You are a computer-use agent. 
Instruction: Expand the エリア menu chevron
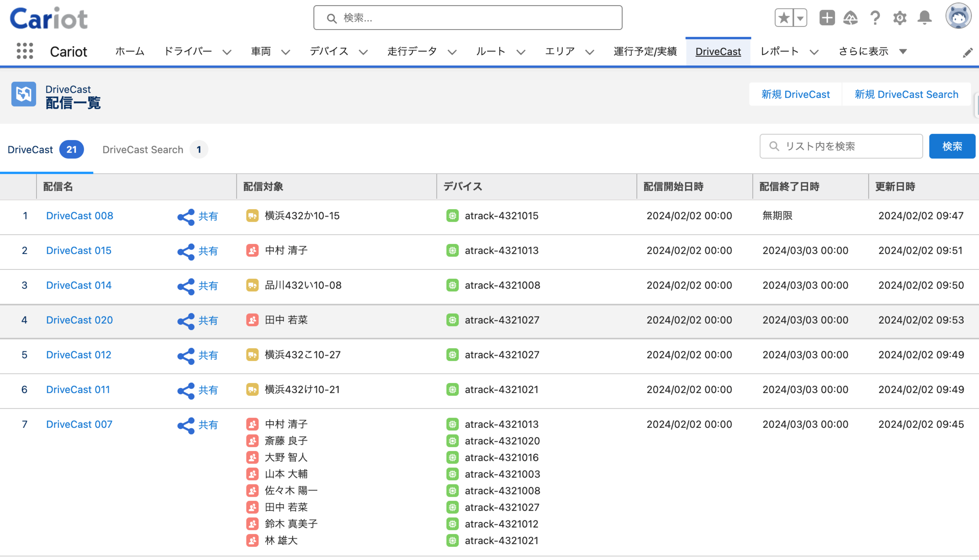point(589,52)
